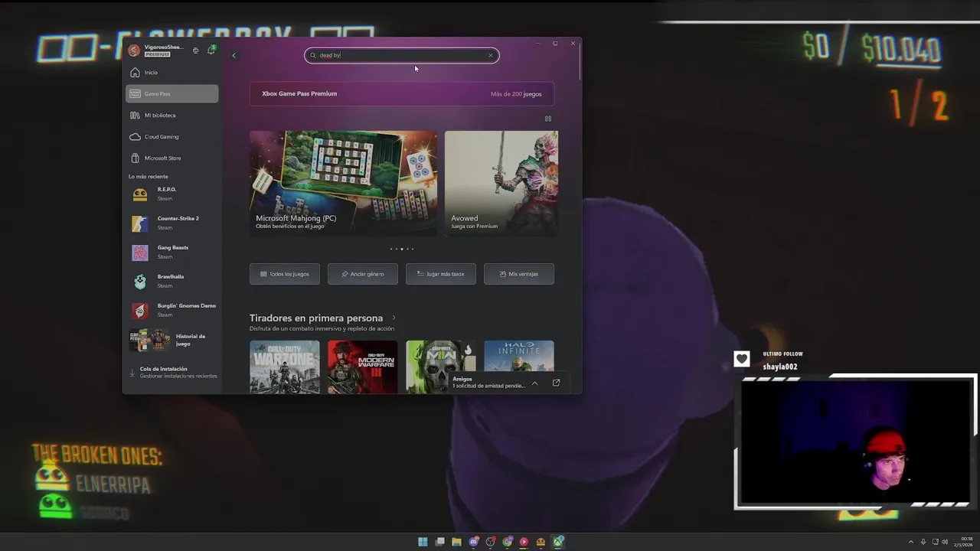Viewport: 980px width, 551px height.
Task: Go back with the left arrow
Action: (x=234, y=55)
